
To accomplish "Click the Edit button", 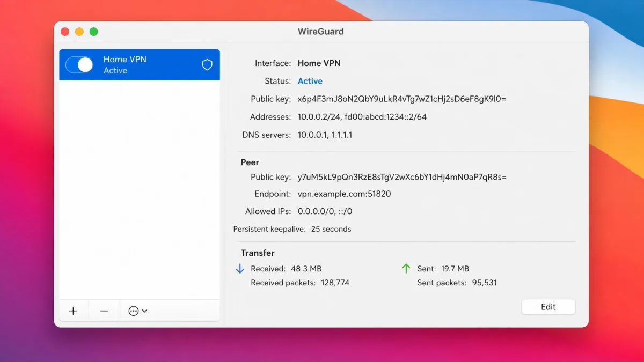I will (x=548, y=307).
